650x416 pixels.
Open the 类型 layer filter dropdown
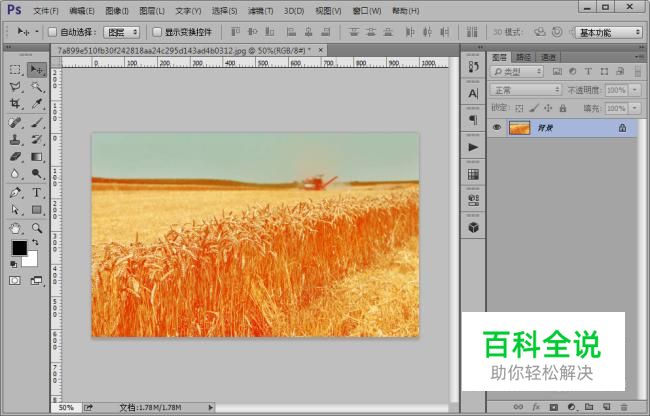click(x=517, y=72)
